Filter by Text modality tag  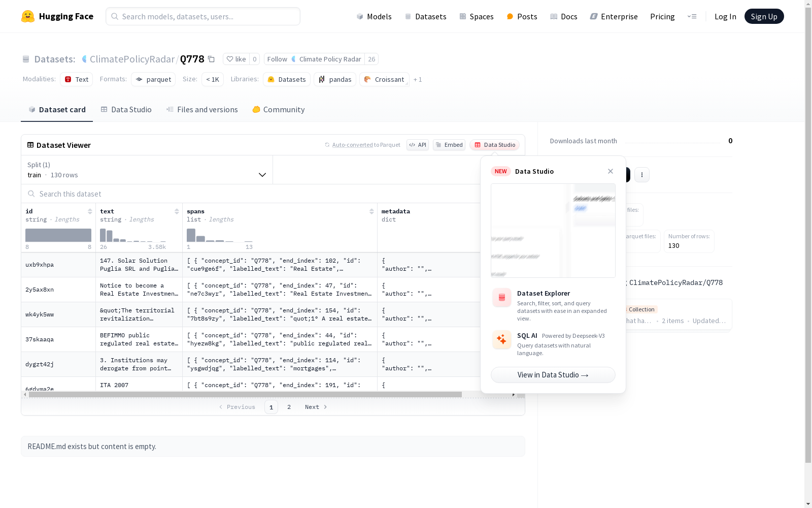click(77, 79)
